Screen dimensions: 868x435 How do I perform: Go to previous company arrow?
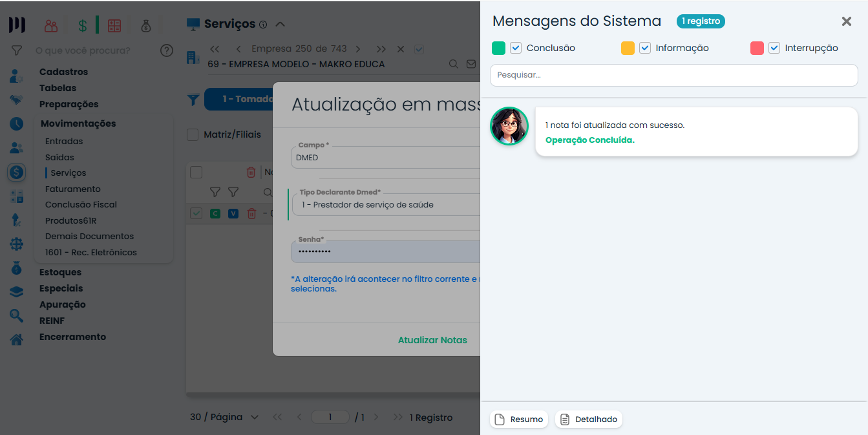(238, 49)
